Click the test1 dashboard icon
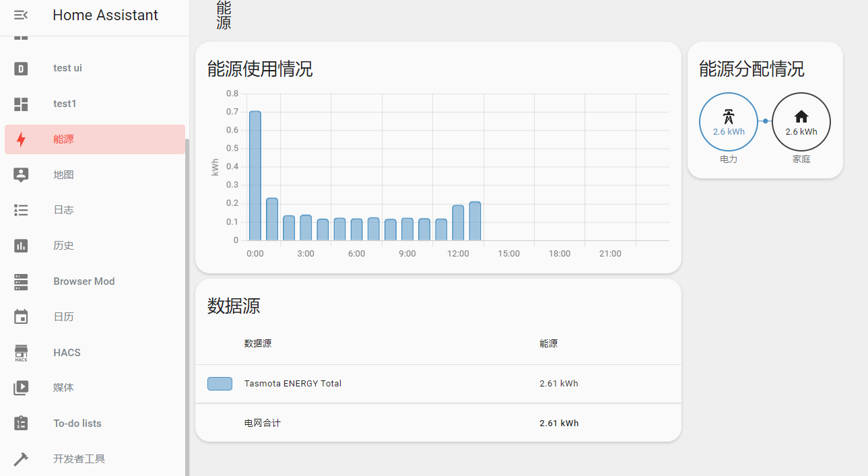 point(21,104)
